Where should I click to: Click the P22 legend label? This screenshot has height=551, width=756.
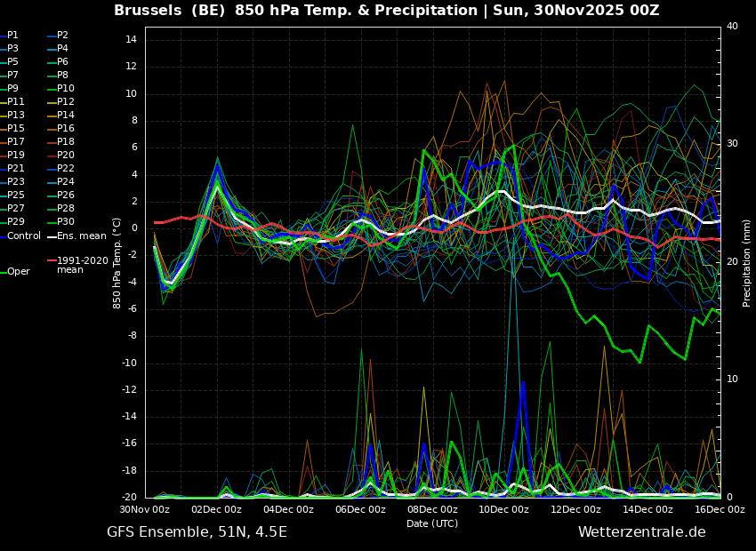coord(66,169)
